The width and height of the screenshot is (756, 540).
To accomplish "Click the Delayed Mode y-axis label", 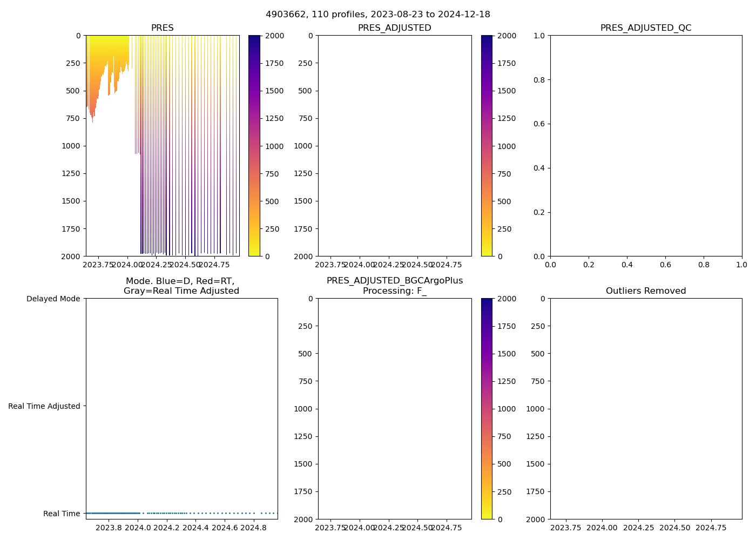I will tap(53, 299).
